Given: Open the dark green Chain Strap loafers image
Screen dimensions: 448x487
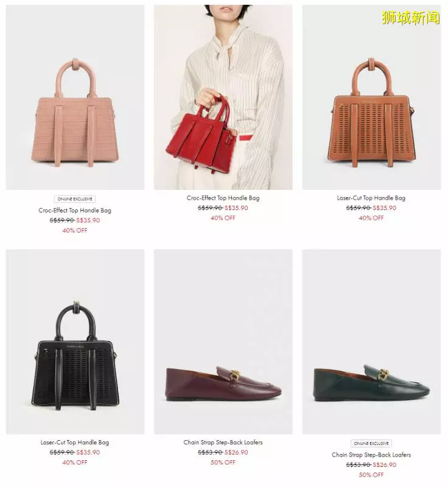Looking at the screenshot, I should tap(372, 342).
